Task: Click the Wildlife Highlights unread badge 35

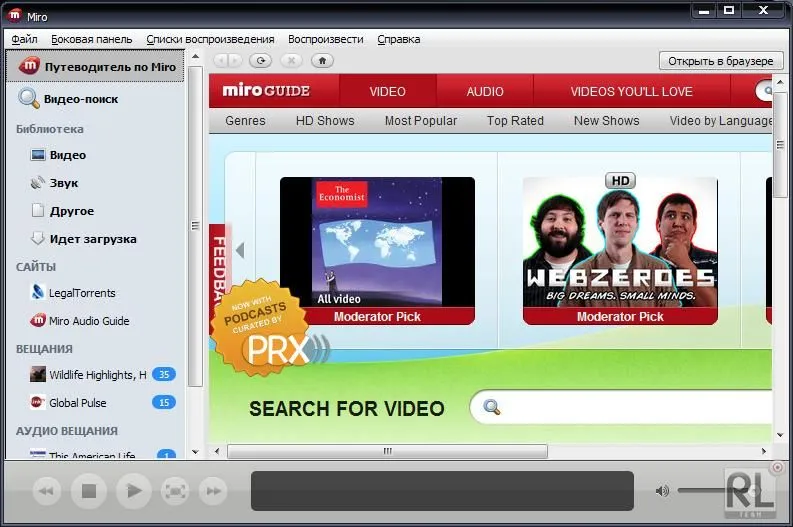Action: [164, 374]
